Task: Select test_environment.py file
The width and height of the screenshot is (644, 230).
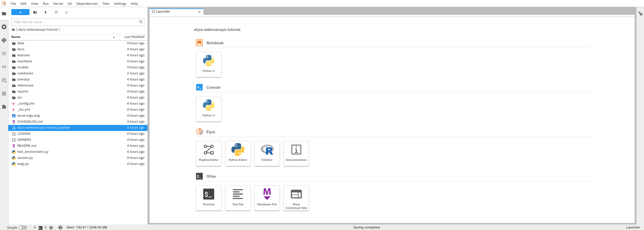Action: pyautogui.click(x=78, y=152)
